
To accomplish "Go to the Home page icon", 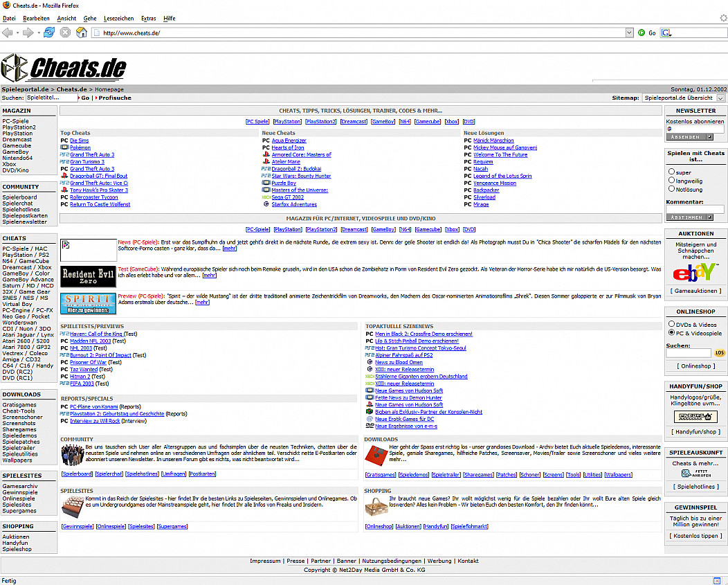I will point(81,33).
